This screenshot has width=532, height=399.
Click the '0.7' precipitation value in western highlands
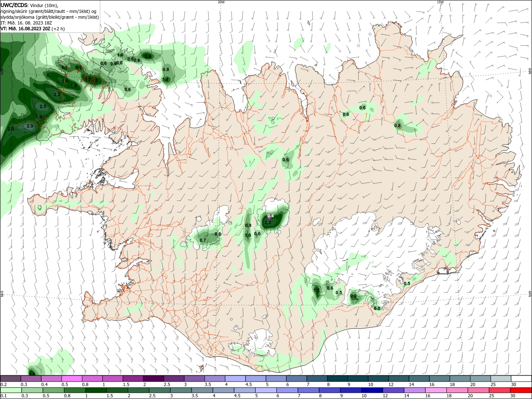203,240
